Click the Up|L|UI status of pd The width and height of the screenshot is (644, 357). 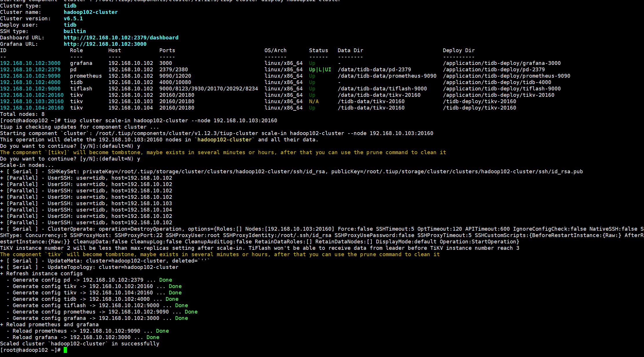pos(320,70)
